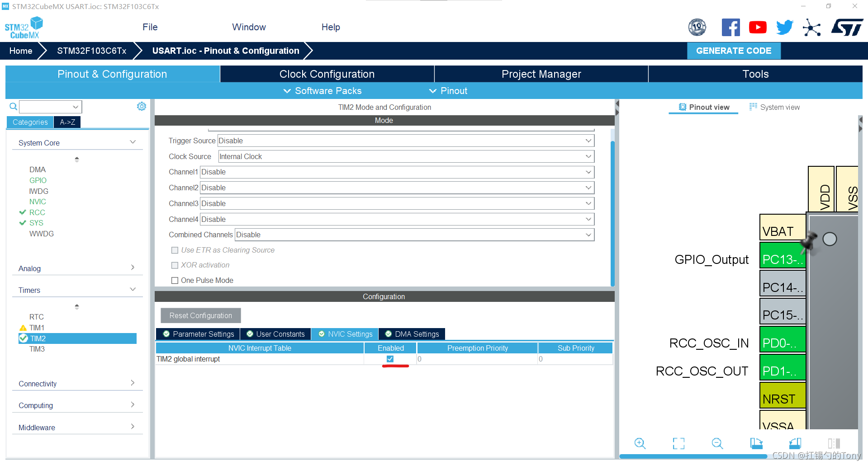Open DMA Settings tab

(412, 334)
